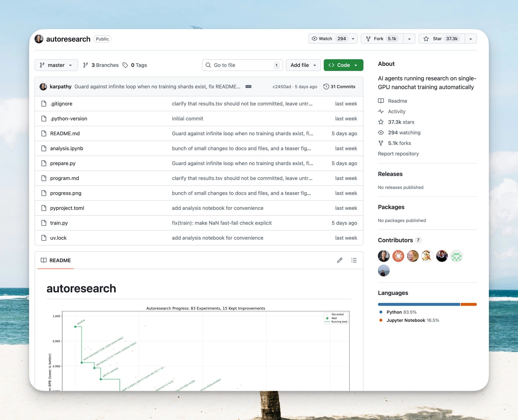
Task: Expand commit message ellipsis icon
Action: pos(248,86)
